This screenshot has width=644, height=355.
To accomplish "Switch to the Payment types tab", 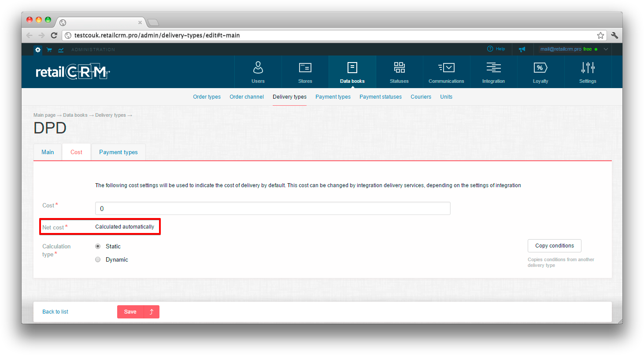I will [x=118, y=152].
